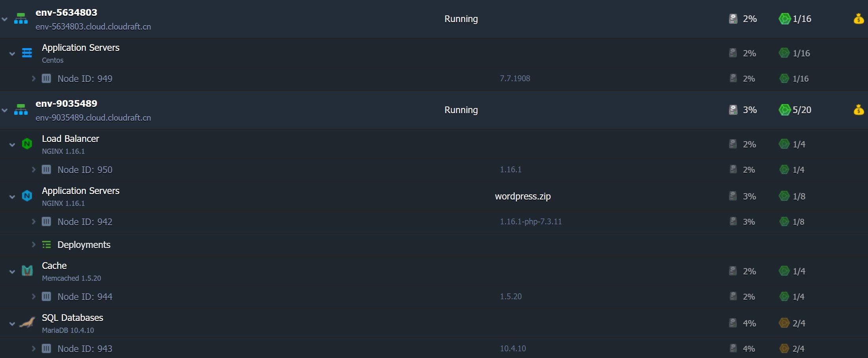Expand the Deployments section
The height and width of the screenshot is (358, 868).
click(34, 245)
